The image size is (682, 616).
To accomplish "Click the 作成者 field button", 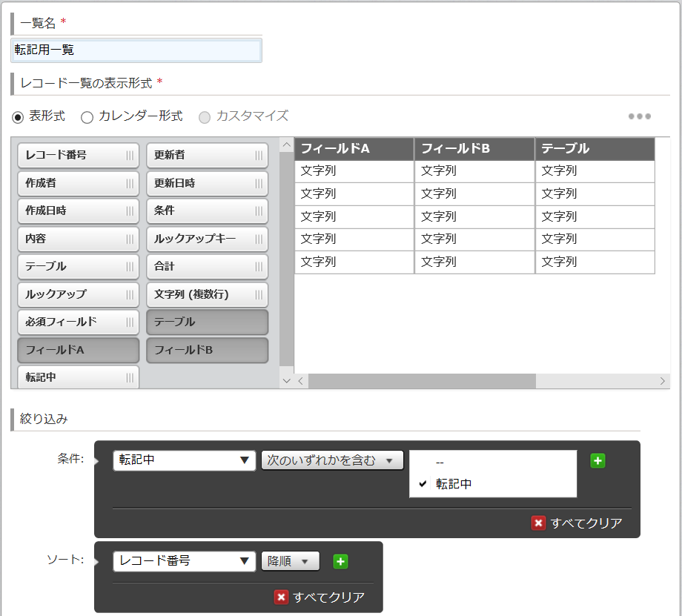I will pyautogui.click(x=79, y=184).
